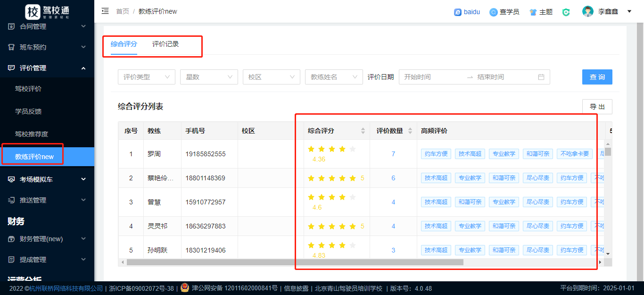Click 津公网安备 12011602000841号 footer text

[235, 288]
